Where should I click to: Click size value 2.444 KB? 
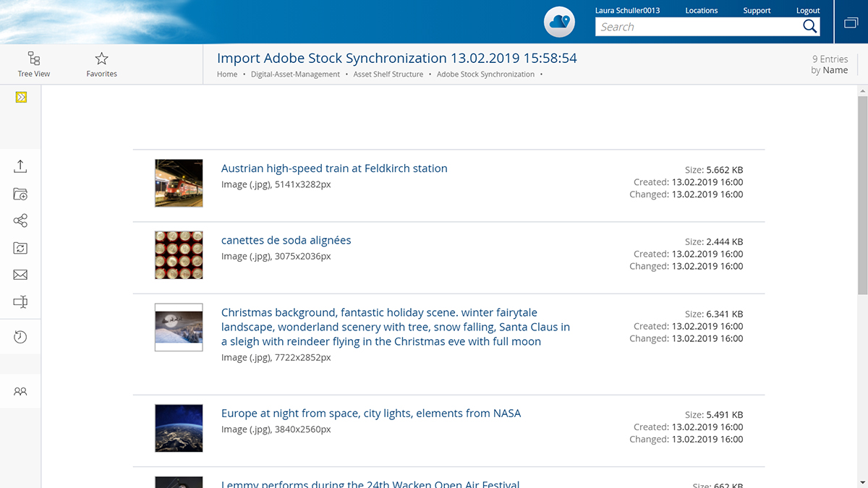point(724,241)
